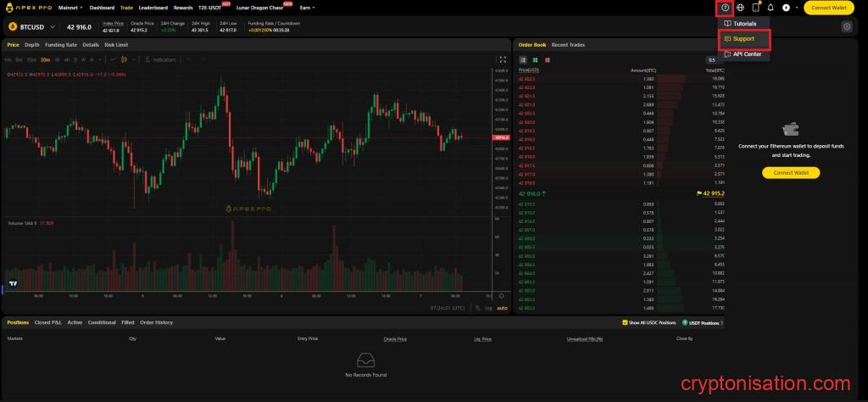868x402 pixels.
Task: Toggle log scale on chart
Action: 489,307
